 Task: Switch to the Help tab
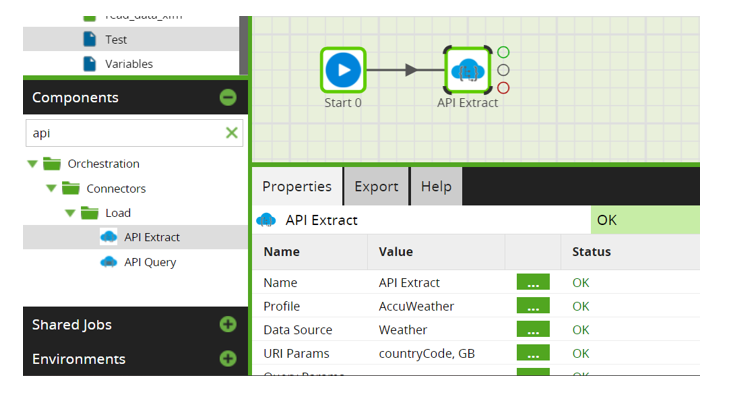(436, 186)
